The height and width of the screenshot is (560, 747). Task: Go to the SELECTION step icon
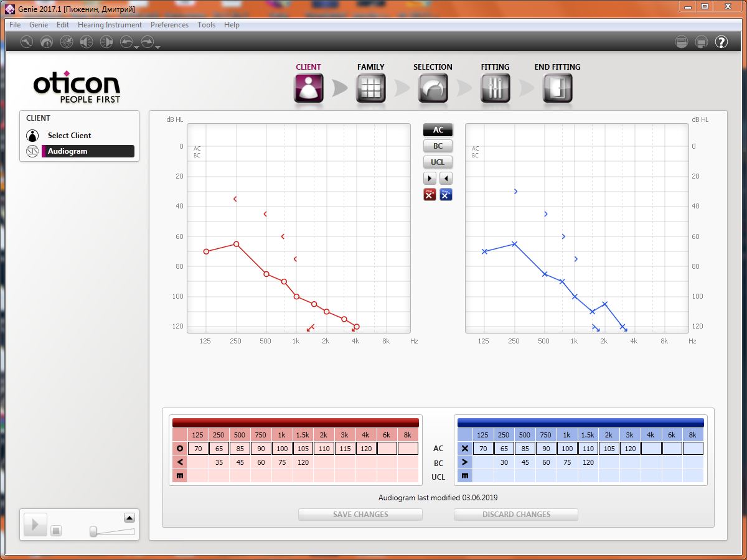(433, 88)
